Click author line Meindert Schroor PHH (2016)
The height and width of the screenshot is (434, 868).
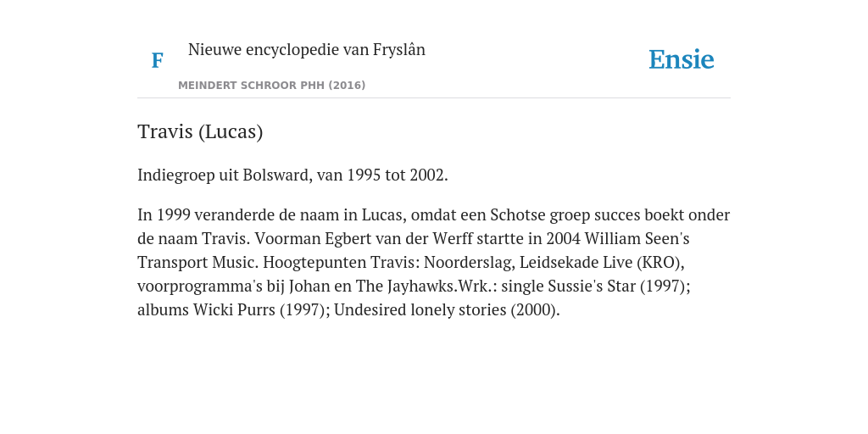click(x=272, y=86)
